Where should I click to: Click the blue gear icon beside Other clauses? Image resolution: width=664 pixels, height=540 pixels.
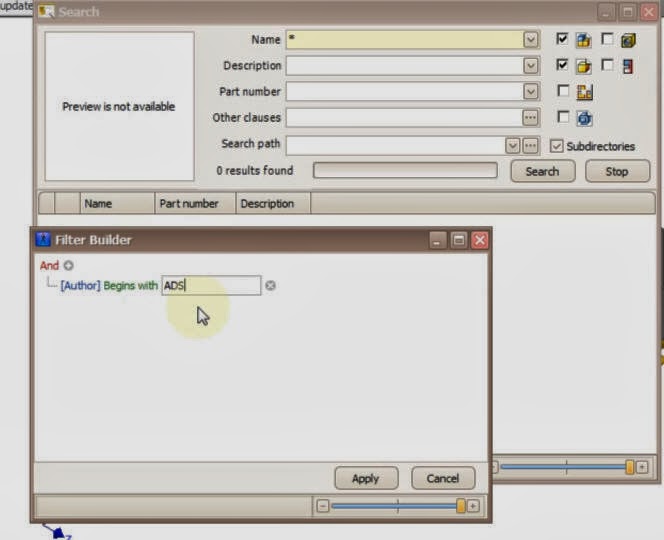tap(584, 118)
